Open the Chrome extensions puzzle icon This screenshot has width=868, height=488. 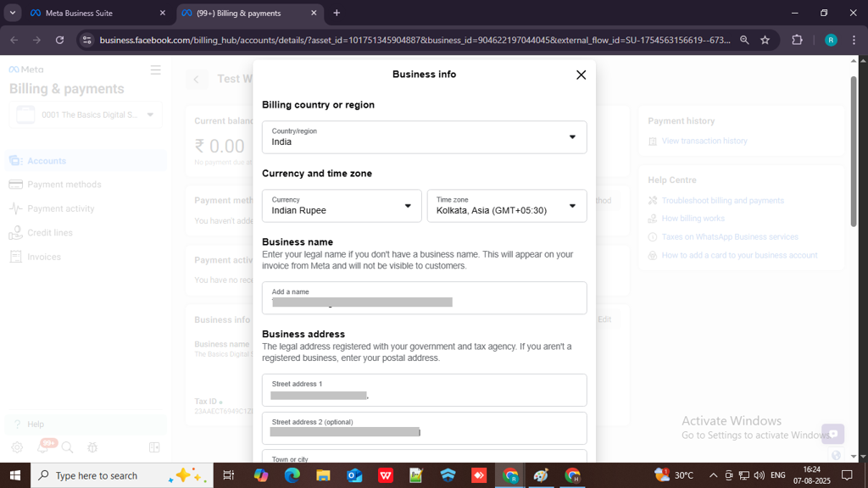point(797,40)
